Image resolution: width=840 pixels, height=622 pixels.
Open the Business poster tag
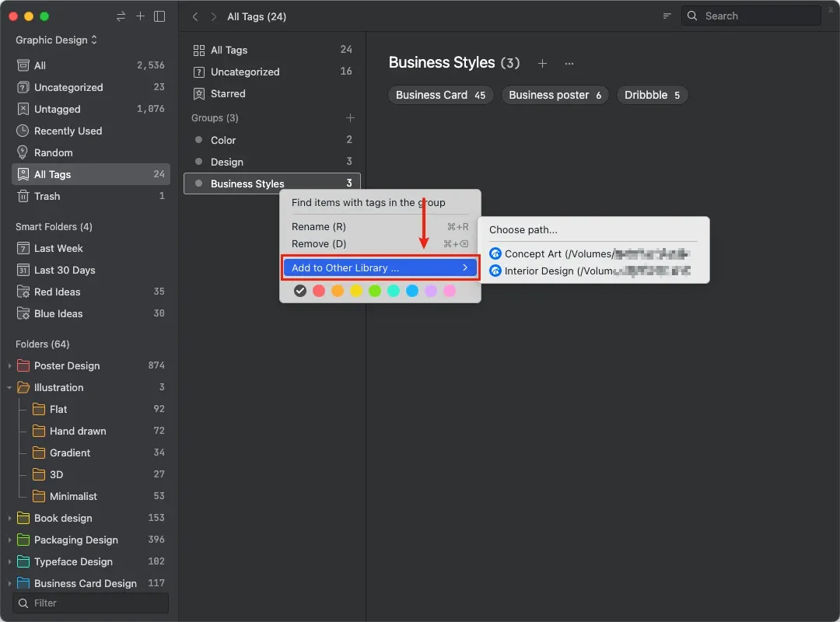point(555,95)
